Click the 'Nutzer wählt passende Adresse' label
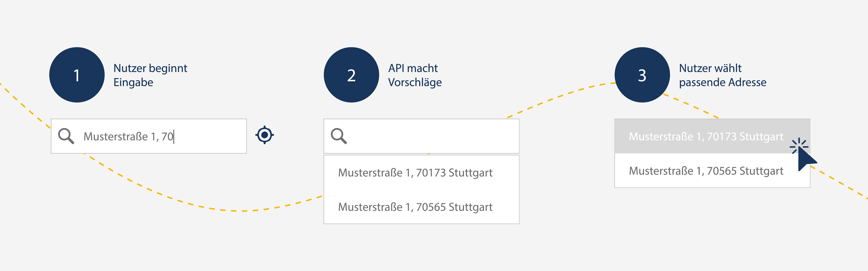This screenshot has width=868, height=271. [722, 75]
